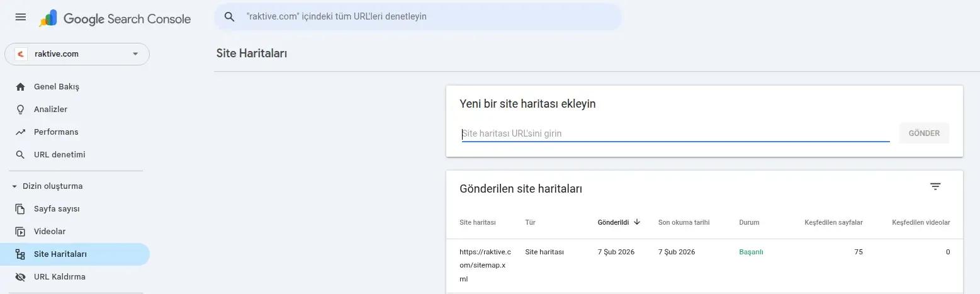Click the 'Site haritası' type cell in the row
Viewport: 980px width, 294px height.
(544, 252)
